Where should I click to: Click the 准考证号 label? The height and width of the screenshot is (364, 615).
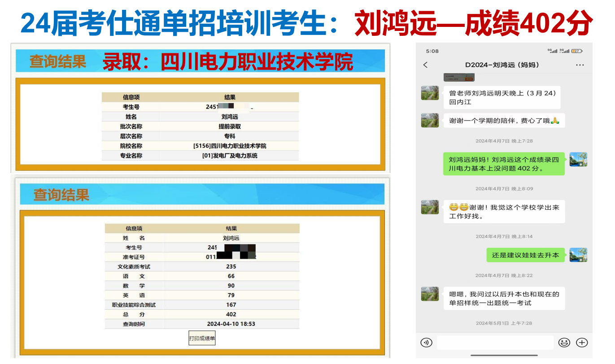coord(134,257)
